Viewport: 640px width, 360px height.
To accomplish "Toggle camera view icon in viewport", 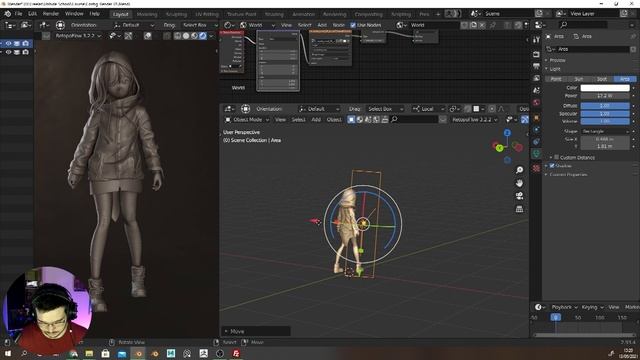I will coord(519,196).
